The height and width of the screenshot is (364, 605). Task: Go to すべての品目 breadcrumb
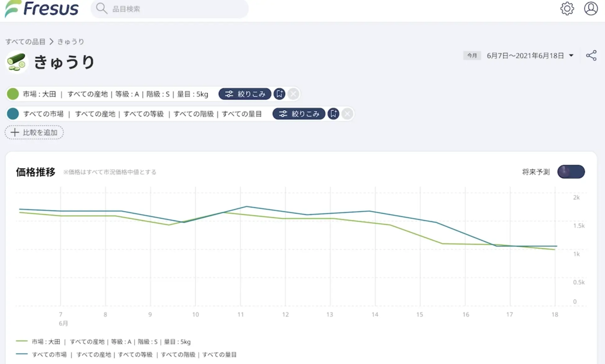(x=26, y=42)
